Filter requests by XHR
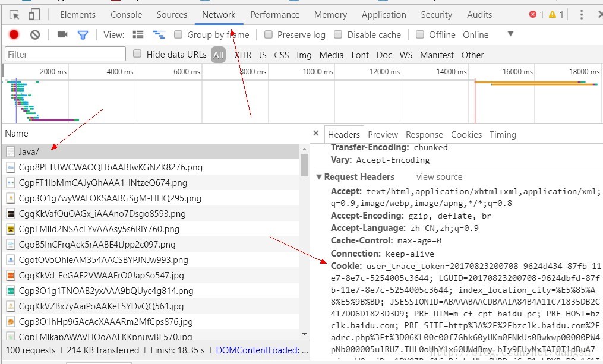This screenshot has height=364, width=603. click(243, 55)
